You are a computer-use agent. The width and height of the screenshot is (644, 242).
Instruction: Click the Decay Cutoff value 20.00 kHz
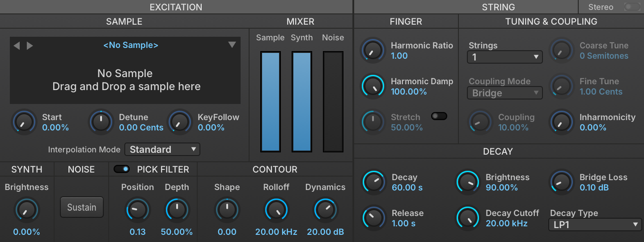(x=507, y=224)
